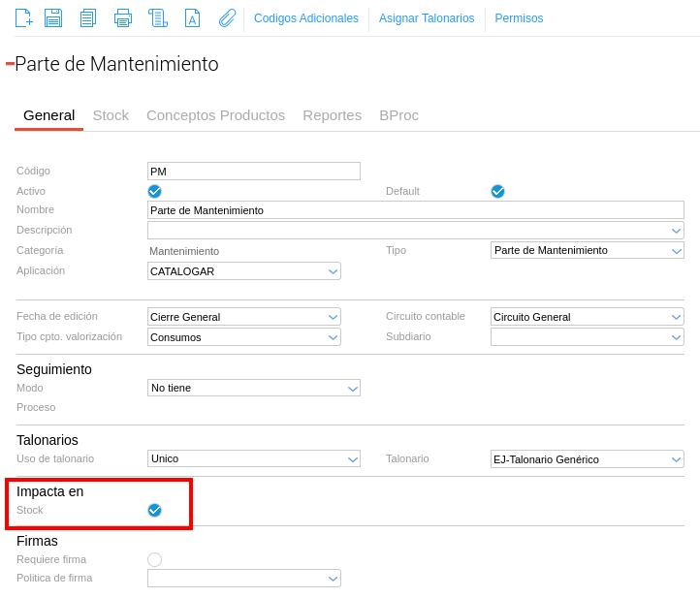Click the print icon
This screenshot has width=700, height=598.
[123, 18]
